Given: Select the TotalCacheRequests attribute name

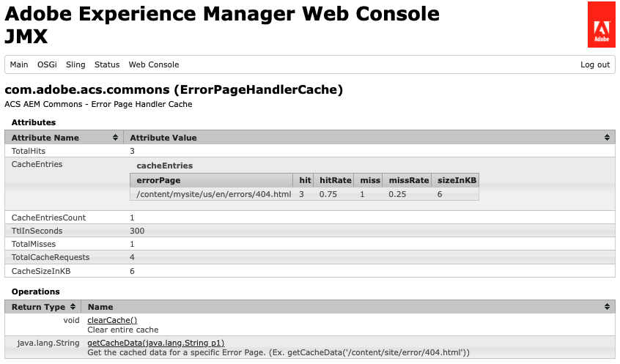Looking at the screenshot, I should tap(51, 257).
